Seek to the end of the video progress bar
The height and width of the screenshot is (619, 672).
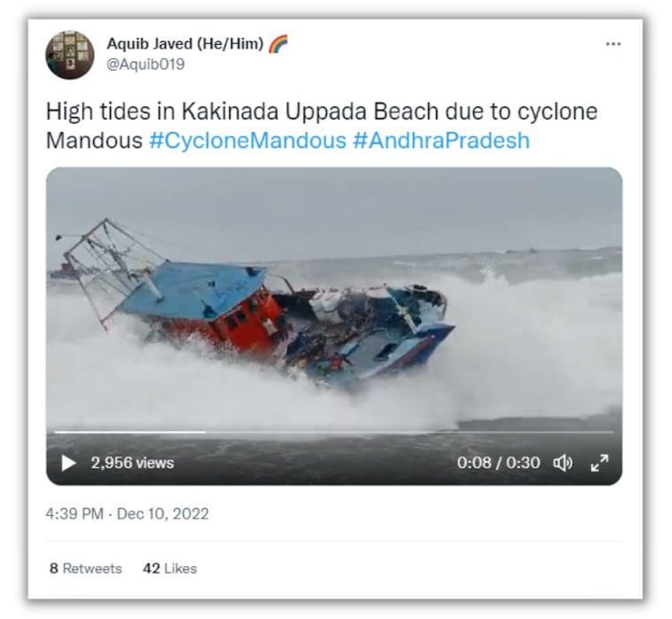click(613, 433)
